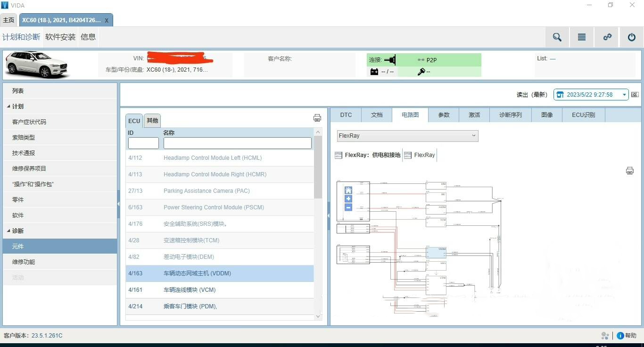Open the FlexRay：供电和接地 diagram tab
Viewport: 644px width, 347px height.
click(x=368, y=155)
